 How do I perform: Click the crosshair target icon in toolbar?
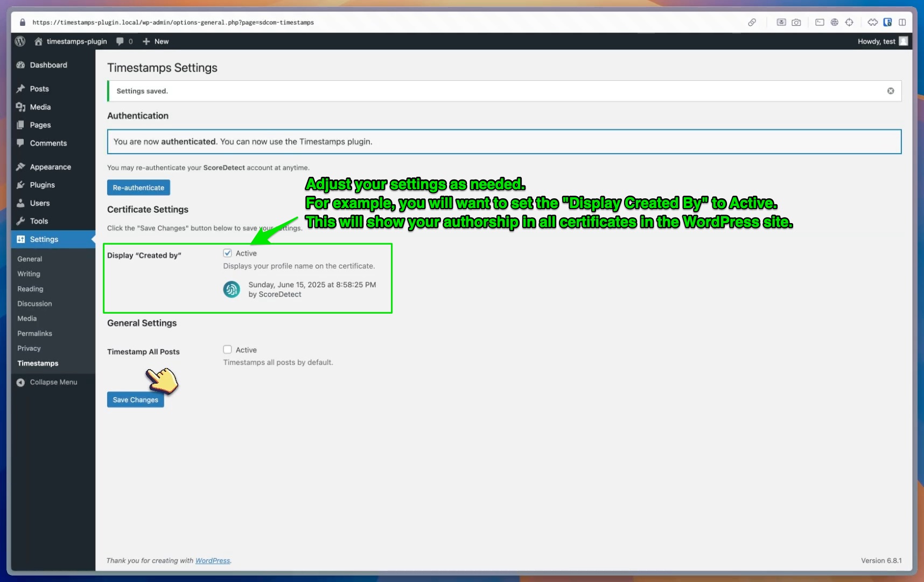pos(849,22)
